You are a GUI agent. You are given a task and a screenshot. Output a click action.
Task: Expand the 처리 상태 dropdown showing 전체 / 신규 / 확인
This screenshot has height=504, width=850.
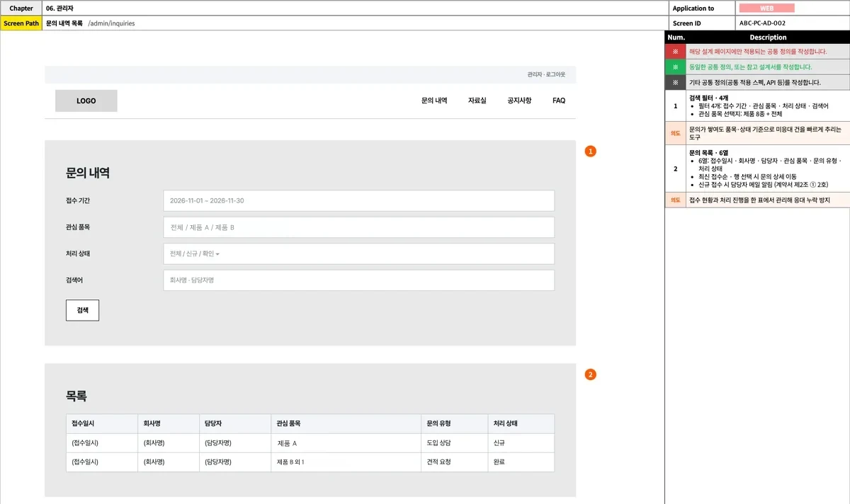[x=358, y=253]
